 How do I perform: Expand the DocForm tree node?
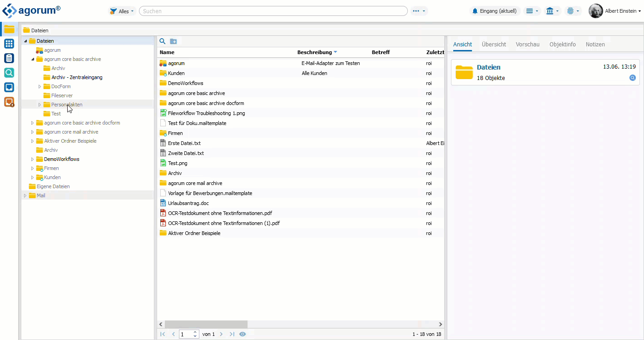pos(40,86)
